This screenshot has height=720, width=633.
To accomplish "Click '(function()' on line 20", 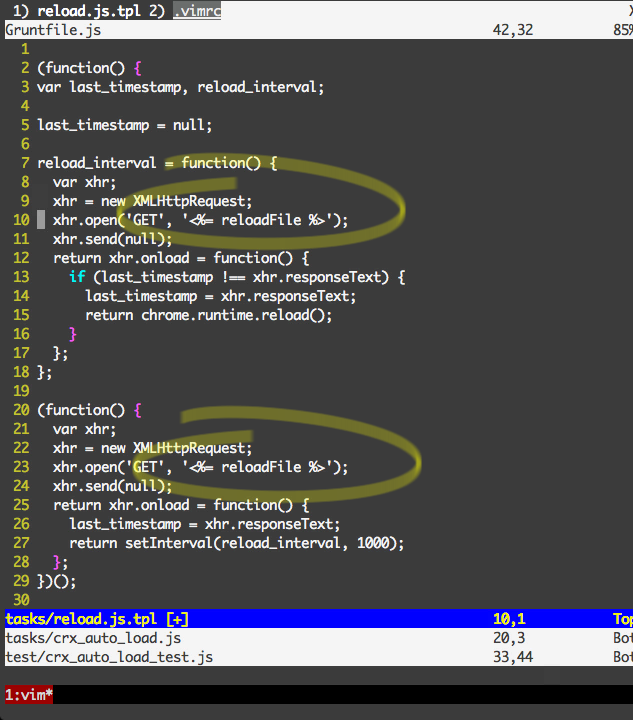I will tap(81, 410).
